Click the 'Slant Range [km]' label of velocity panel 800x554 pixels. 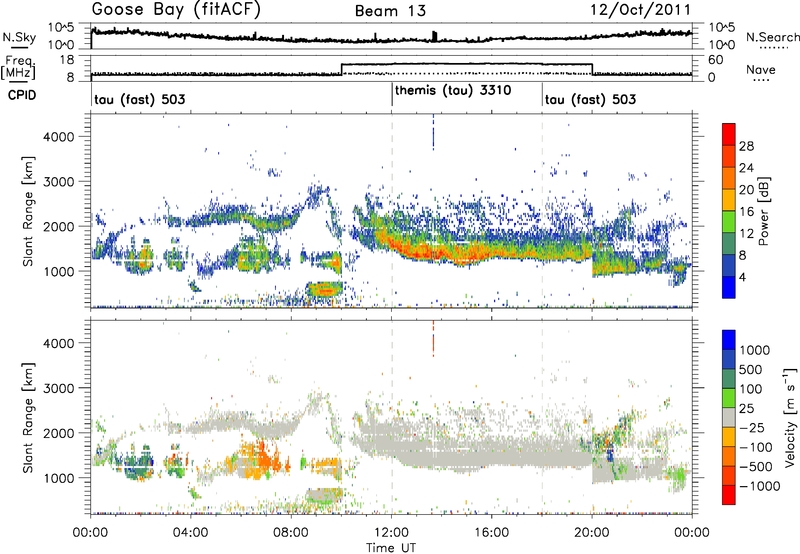pyautogui.click(x=28, y=417)
